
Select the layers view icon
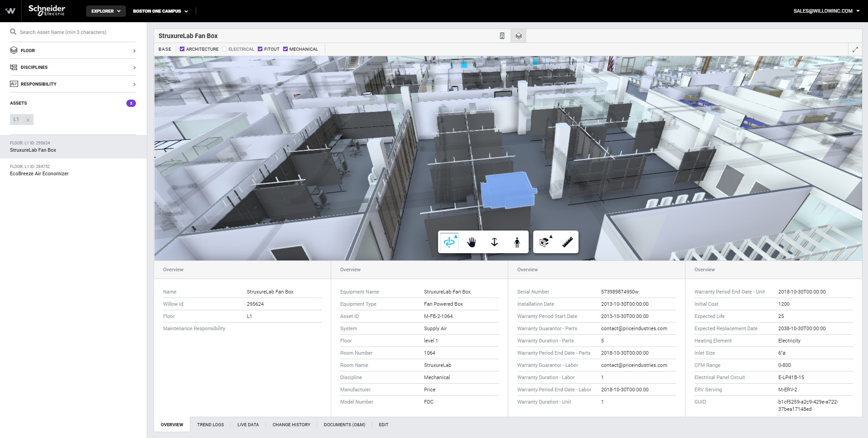tap(519, 36)
